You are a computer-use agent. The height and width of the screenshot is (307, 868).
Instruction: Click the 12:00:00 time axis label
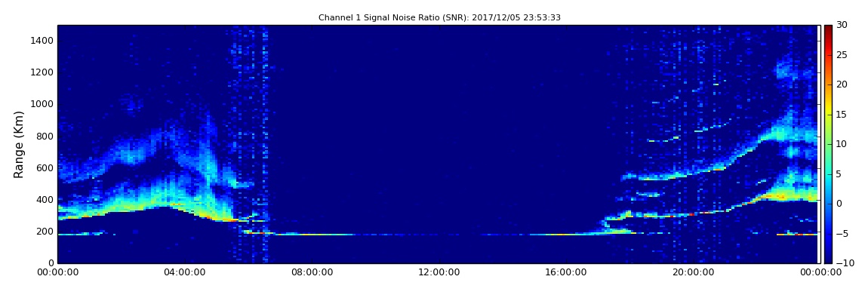point(439,273)
